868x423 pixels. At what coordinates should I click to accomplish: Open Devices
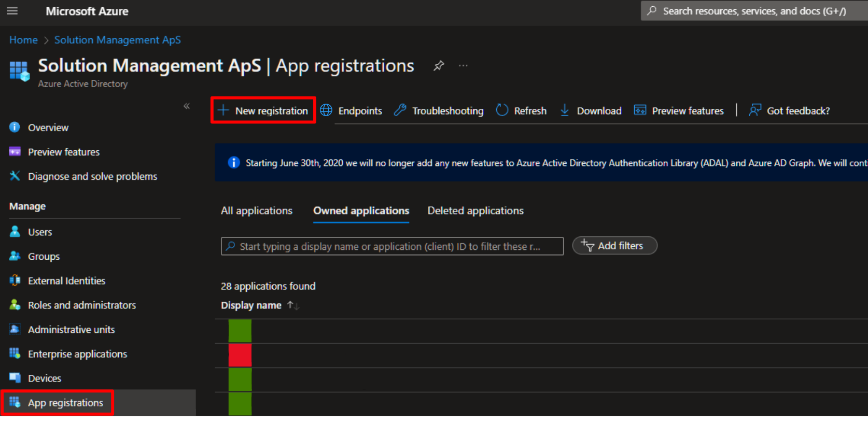(x=45, y=378)
